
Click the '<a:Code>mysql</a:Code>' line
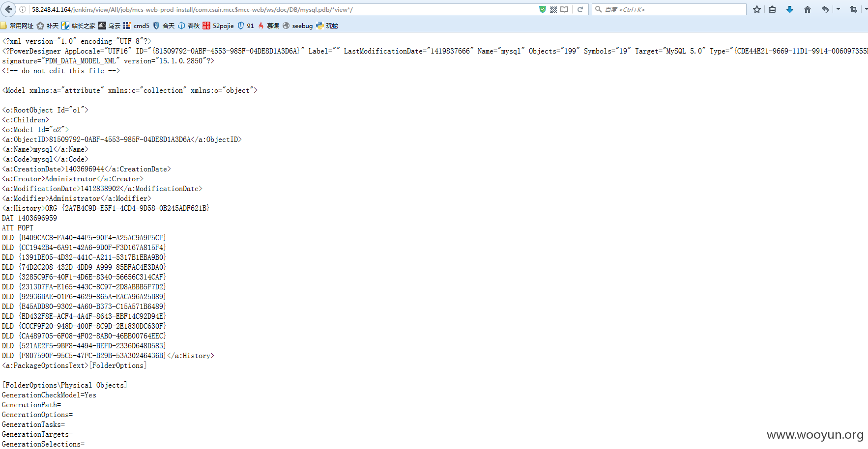(x=45, y=159)
